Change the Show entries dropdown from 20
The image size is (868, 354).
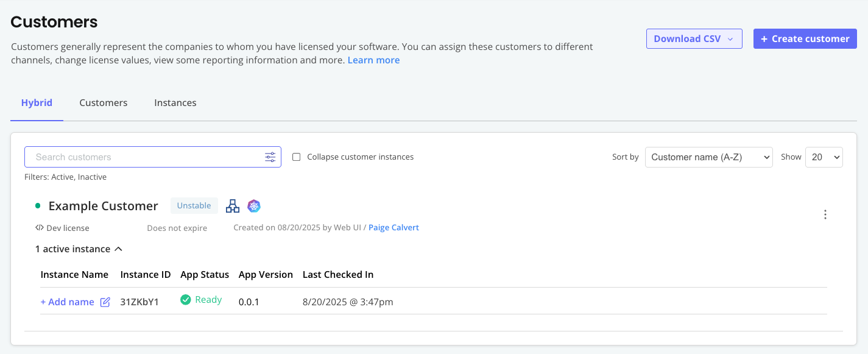point(824,157)
